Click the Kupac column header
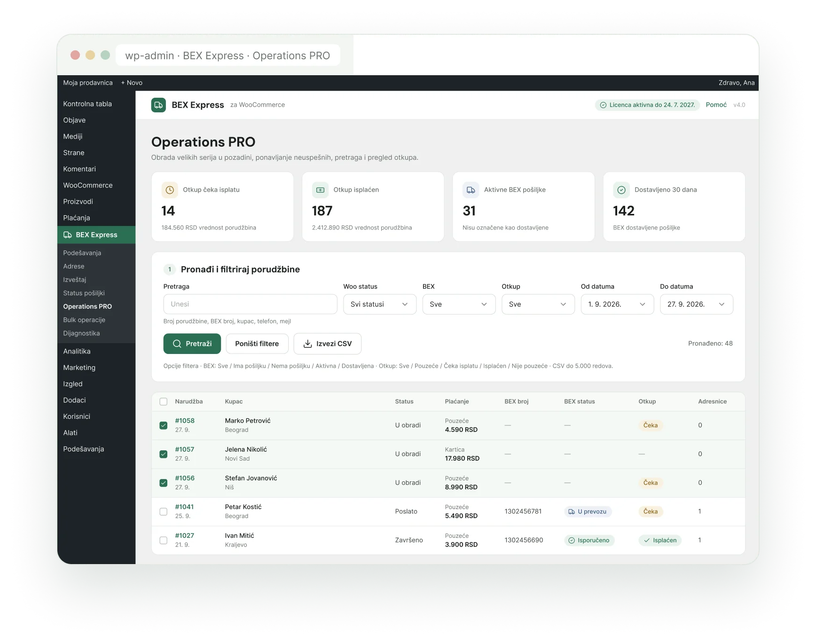Viewport: 816px width, 644px height. (x=234, y=401)
